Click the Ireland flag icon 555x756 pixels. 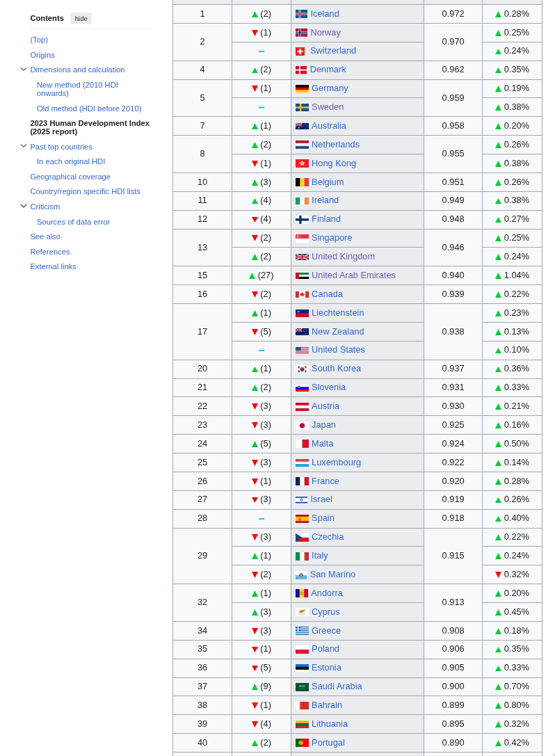[x=302, y=200]
